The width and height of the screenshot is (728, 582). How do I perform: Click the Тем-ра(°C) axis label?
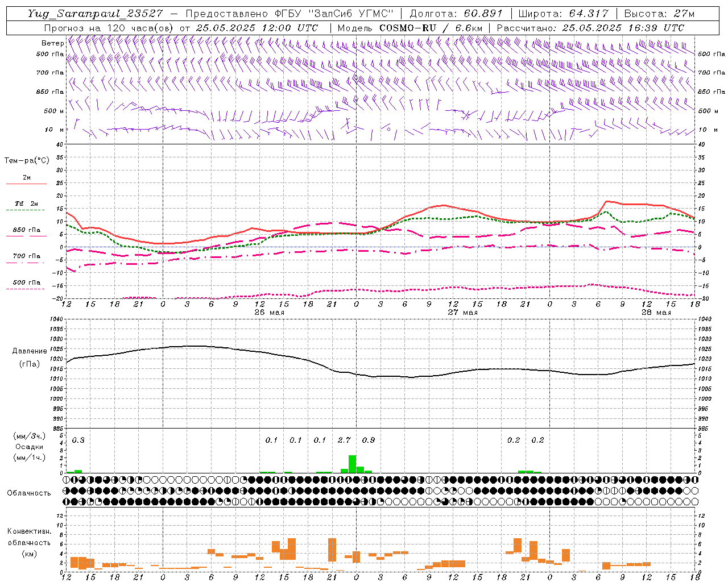27,161
